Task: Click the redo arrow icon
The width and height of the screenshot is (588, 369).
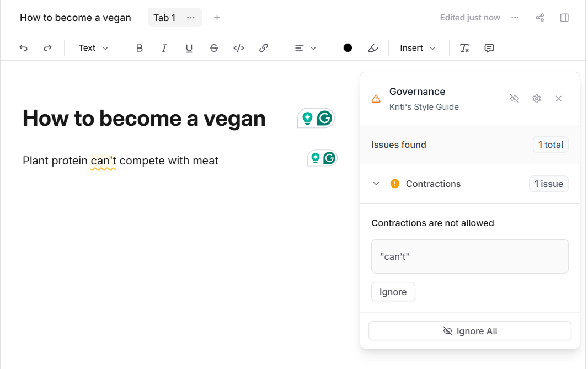Action: coord(48,48)
